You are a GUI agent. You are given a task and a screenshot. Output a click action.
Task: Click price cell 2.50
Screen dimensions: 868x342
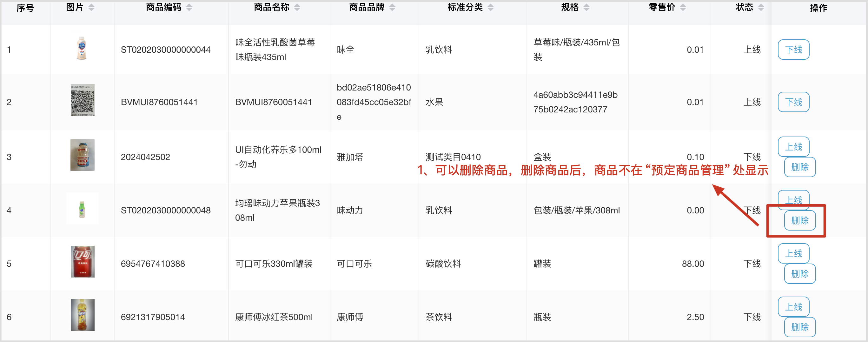point(695,317)
